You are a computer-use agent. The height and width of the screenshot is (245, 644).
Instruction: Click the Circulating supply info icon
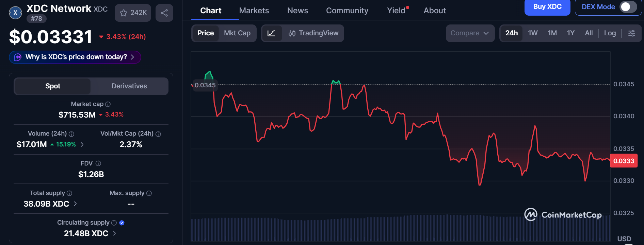[x=114, y=223]
